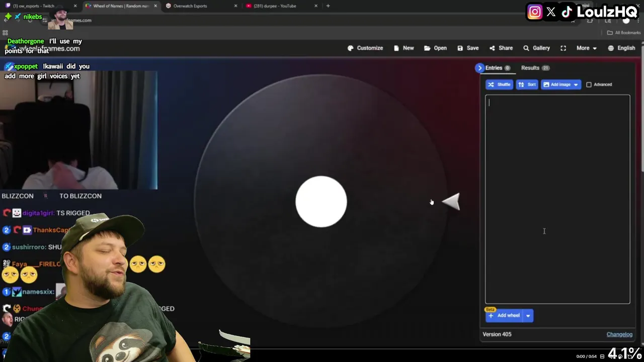Image resolution: width=644 pixels, height=362 pixels.
Task: Close the durpee YouTube tab
Action: (316, 6)
